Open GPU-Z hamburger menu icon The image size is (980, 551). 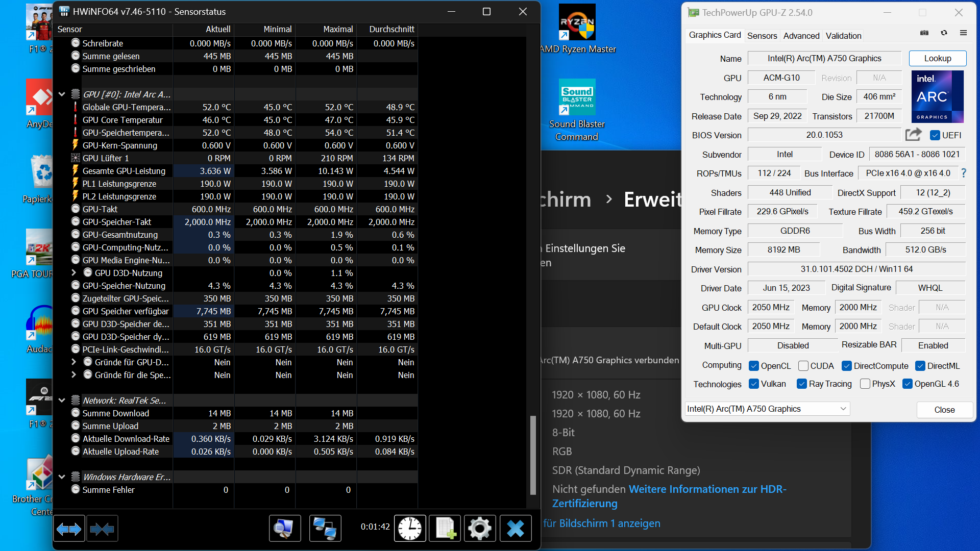[x=963, y=33]
